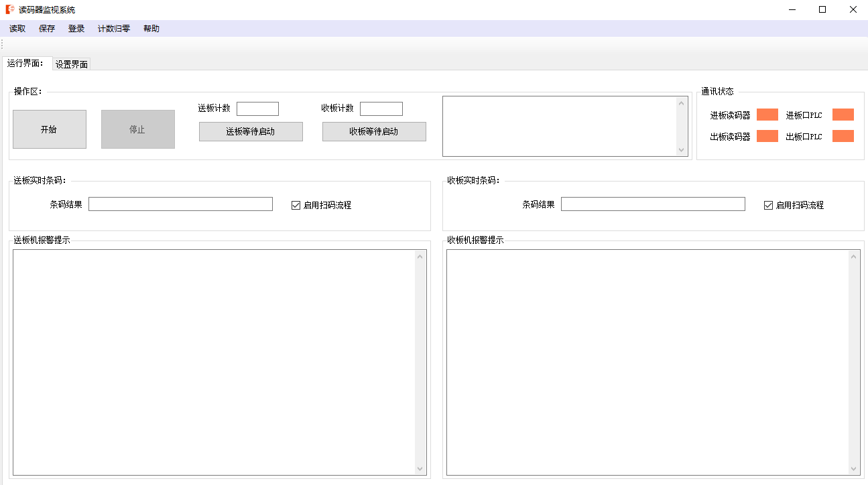
Task: Open the 读取 menu
Action: click(17, 29)
